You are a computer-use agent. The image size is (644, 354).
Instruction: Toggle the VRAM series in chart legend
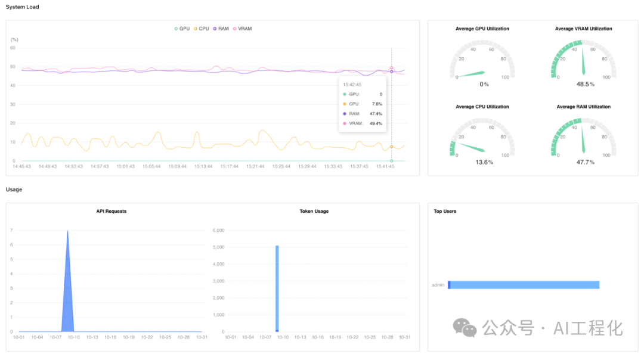(242, 29)
